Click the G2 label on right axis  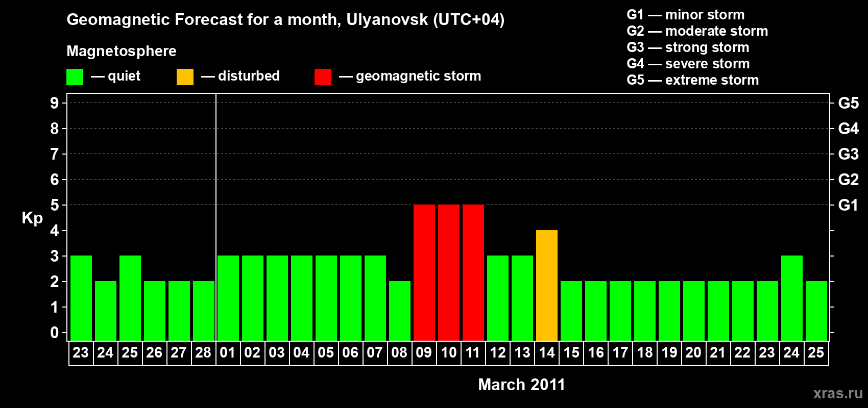[x=849, y=180]
